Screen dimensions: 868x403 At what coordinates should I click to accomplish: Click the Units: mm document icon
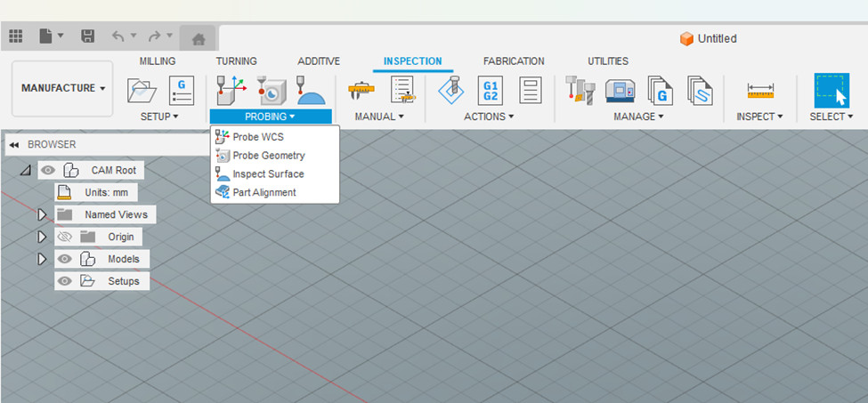[x=64, y=192]
